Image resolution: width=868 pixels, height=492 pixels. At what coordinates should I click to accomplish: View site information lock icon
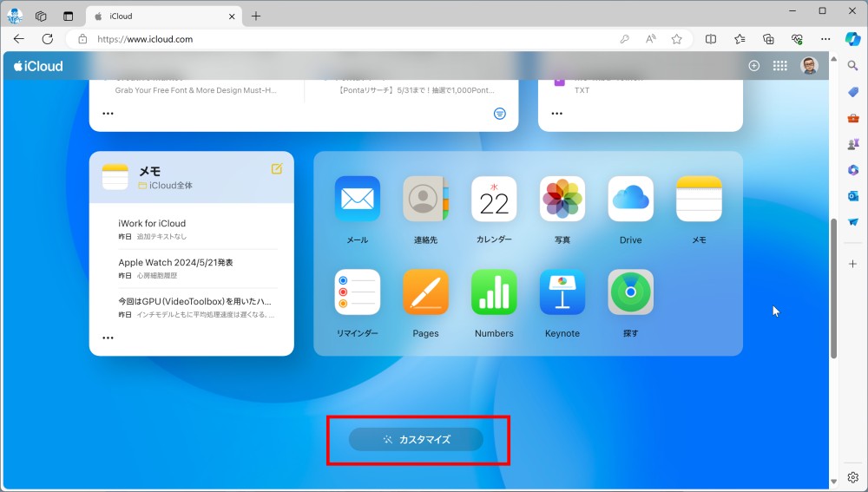82,39
